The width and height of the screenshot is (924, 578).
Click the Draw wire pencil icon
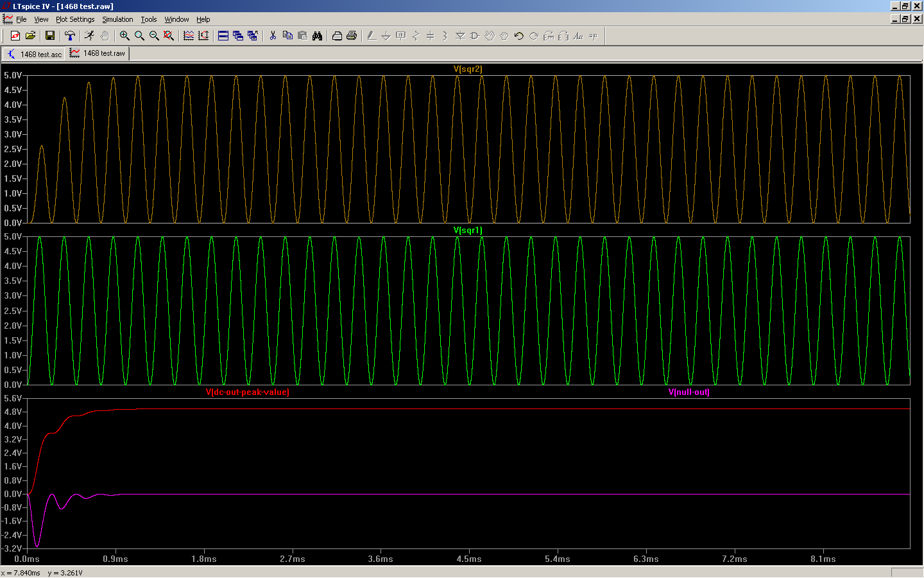(372, 36)
